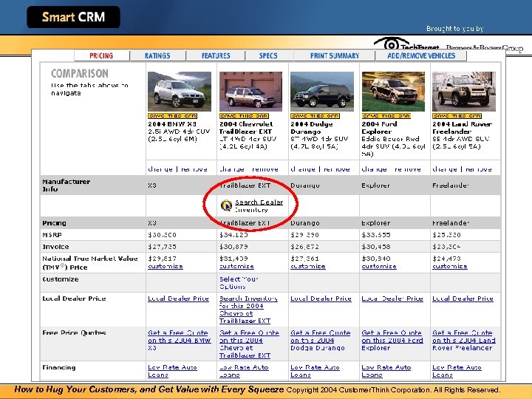Open the Specs tab
The height and width of the screenshot is (399, 532).
click(268, 55)
